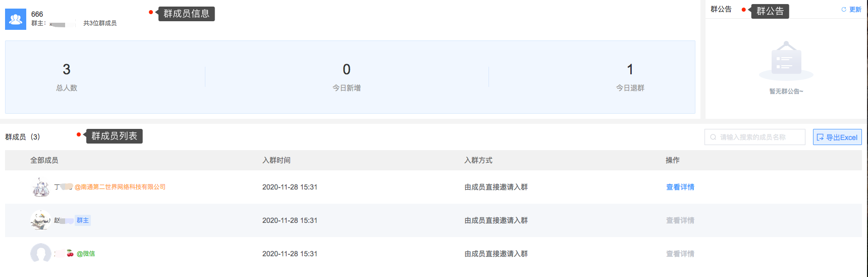This screenshot has height=277, width=868.
Task: Open the default avatar of the WeChat member
Action: click(40, 253)
